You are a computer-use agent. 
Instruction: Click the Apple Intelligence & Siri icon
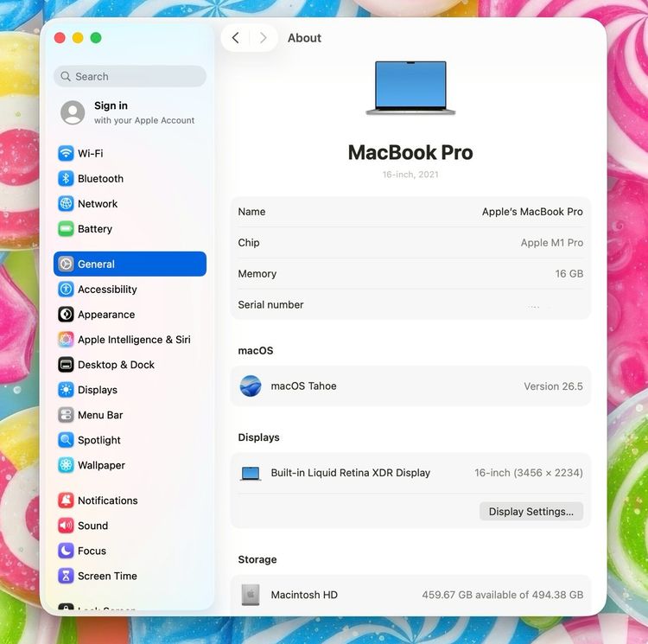tap(66, 340)
